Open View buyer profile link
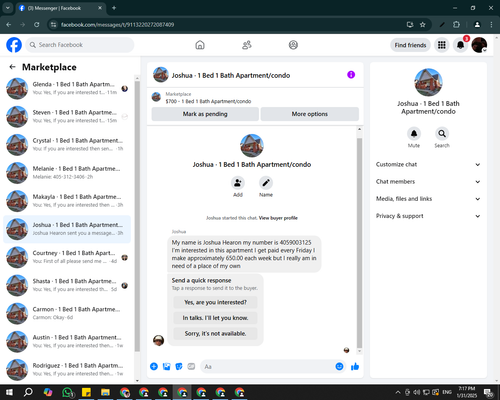This screenshot has width=500, height=400. point(278,218)
